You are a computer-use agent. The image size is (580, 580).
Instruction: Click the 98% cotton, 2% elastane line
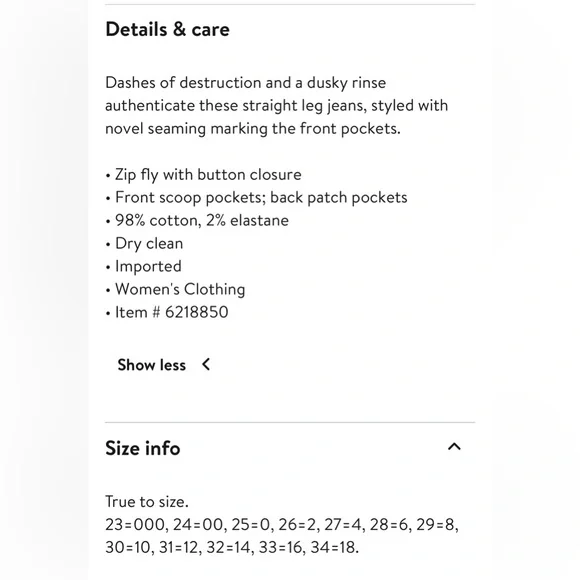pos(197,220)
